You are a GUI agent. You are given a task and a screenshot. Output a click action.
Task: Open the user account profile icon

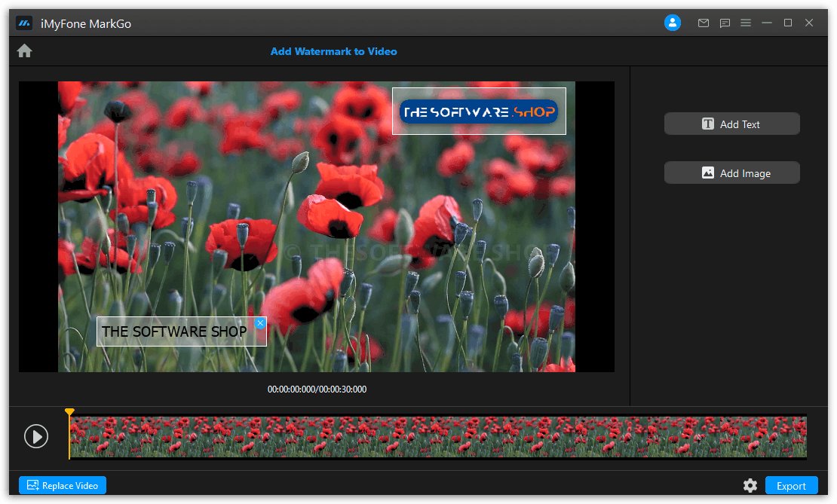pos(672,23)
